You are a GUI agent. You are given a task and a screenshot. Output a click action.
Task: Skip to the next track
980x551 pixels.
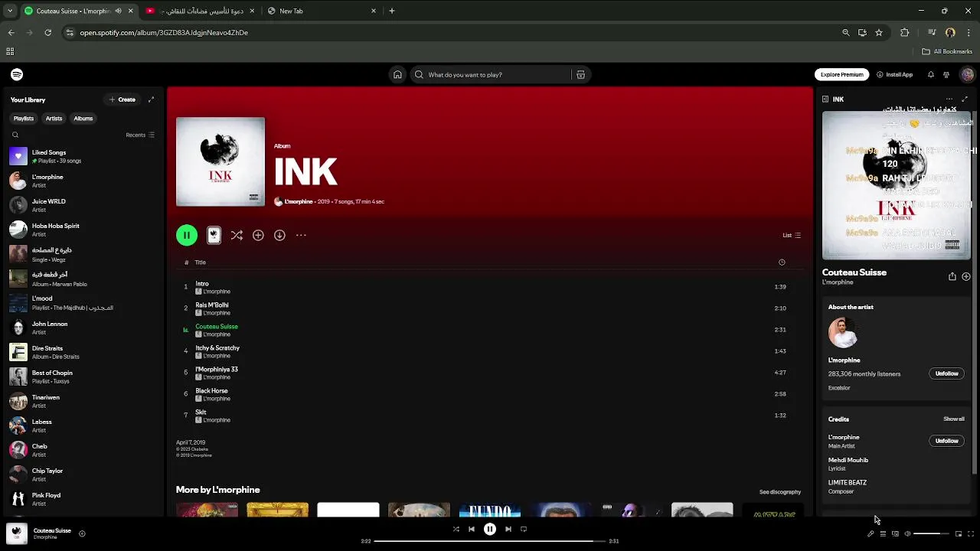pyautogui.click(x=508, y=529)
